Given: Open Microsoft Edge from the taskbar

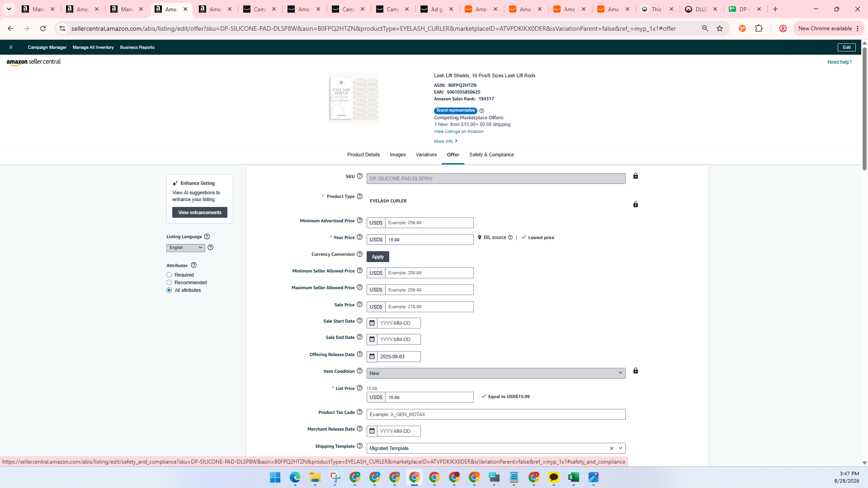Looking at the screenshot, I should [x=295, y=478].
